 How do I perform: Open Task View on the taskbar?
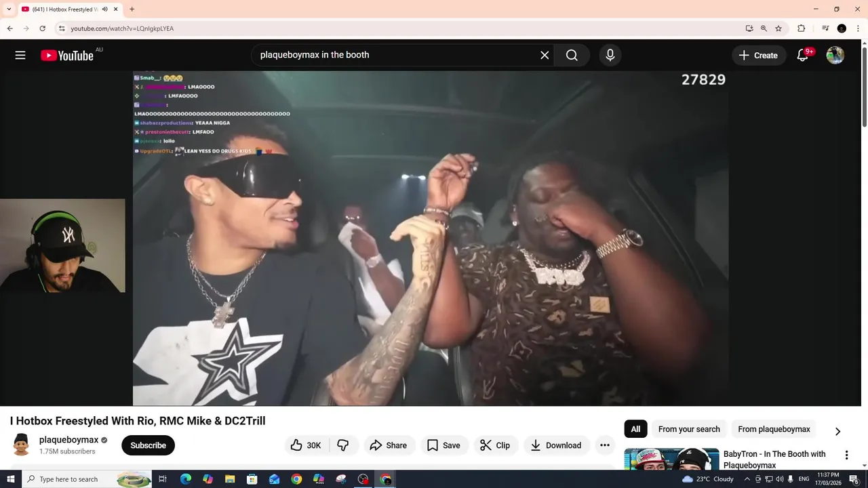[x=163, y=479]
